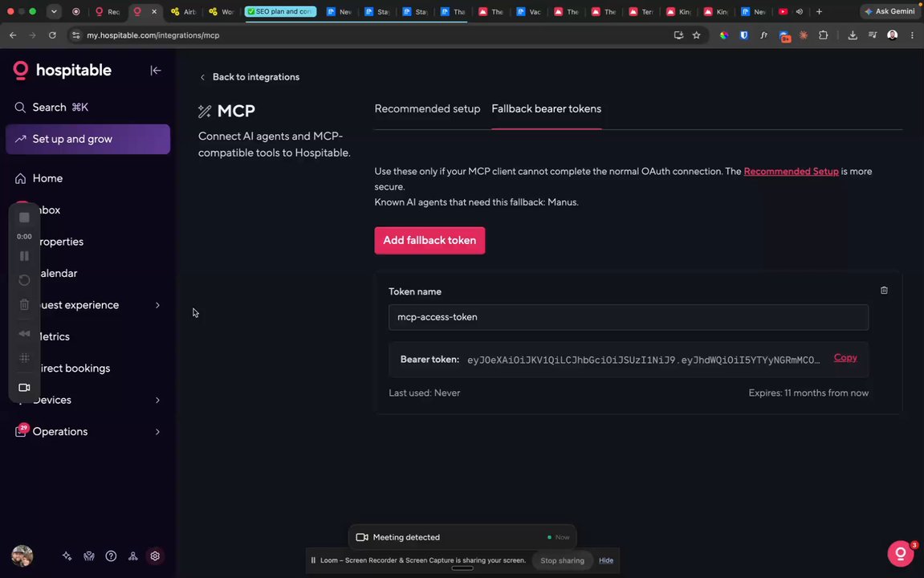
Task: Collapse the Hospitable sidebar with arrow icon
Action: click(x=156, y=71)
